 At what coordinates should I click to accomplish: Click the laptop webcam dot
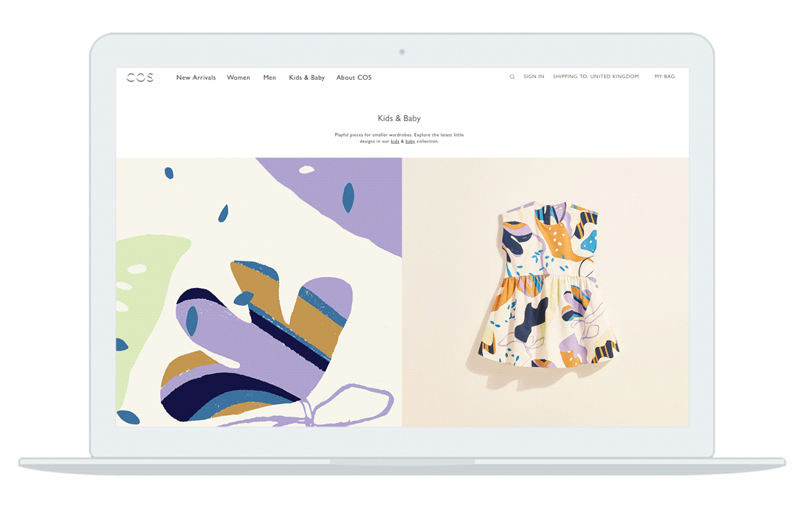point(402,52)
